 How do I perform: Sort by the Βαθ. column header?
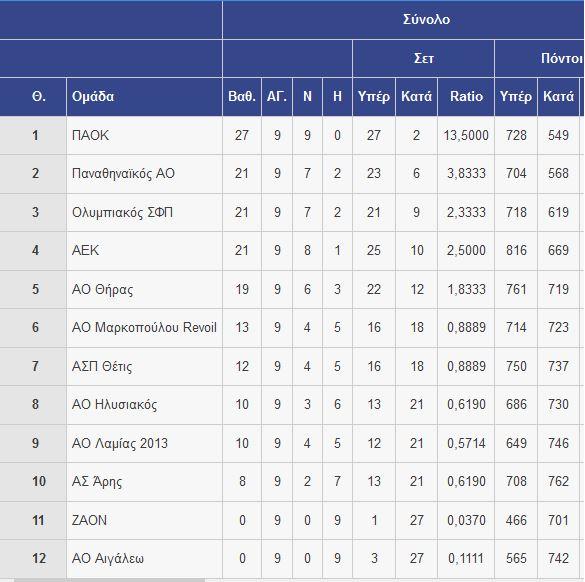242,97
